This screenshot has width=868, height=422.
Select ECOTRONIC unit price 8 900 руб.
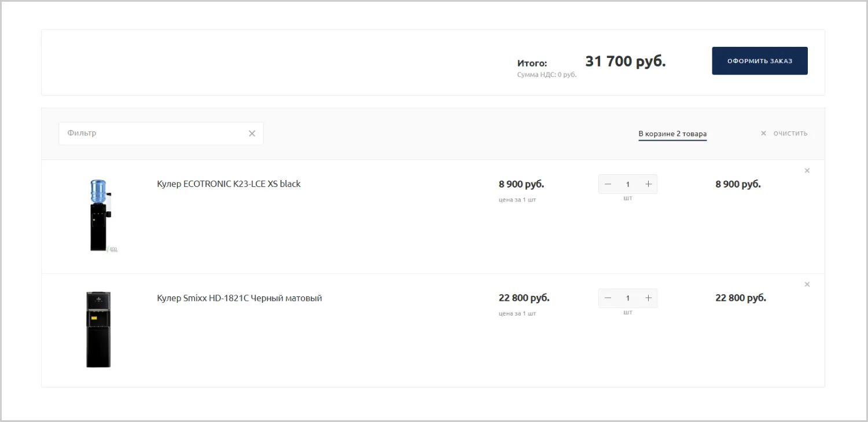521,184
